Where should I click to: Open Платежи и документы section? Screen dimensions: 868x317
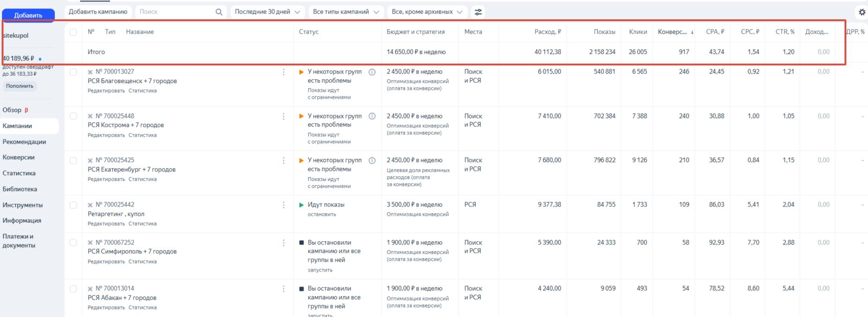click(x=19, y=241)
